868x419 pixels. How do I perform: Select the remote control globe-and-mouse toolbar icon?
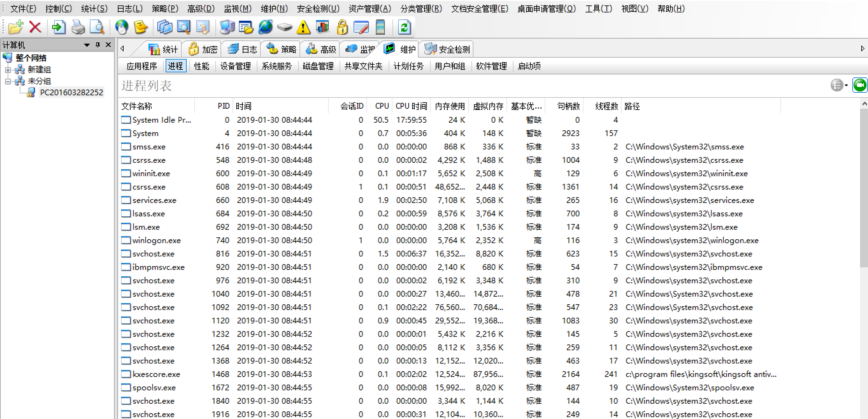(122, 27)
